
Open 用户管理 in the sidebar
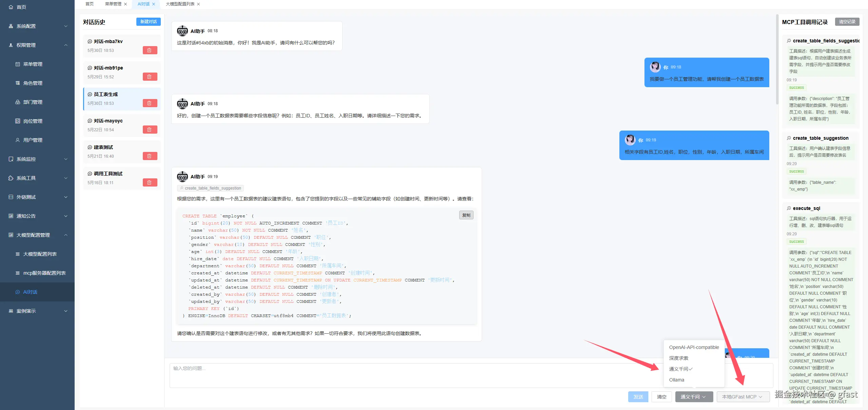click(x=33, y=140)
